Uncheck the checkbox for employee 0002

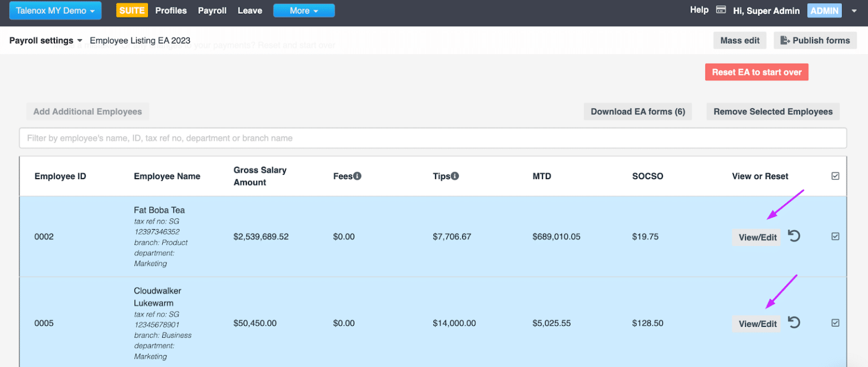[x=835, y=236]
